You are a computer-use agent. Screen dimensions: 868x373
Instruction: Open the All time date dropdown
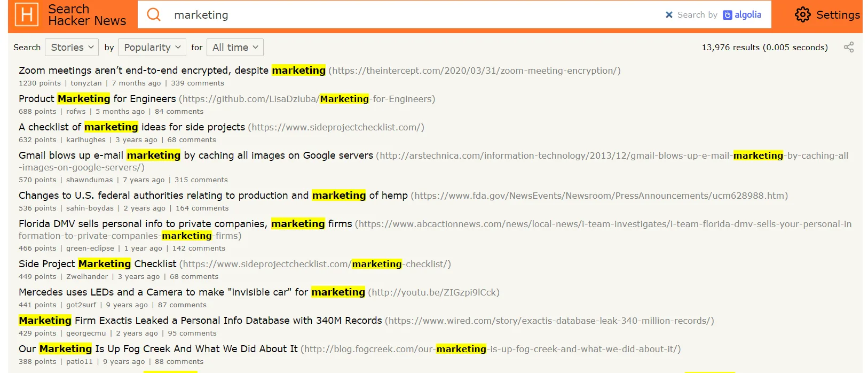tap(235, 48)
